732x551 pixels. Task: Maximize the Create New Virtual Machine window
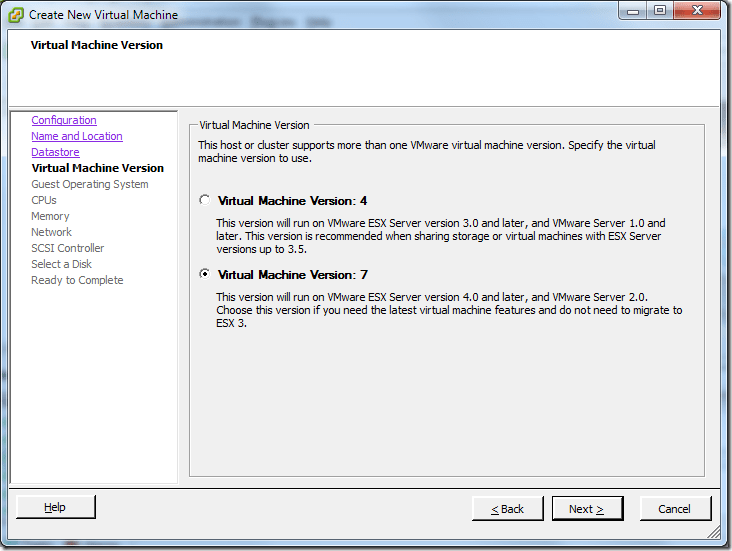[x=660, y=10]
